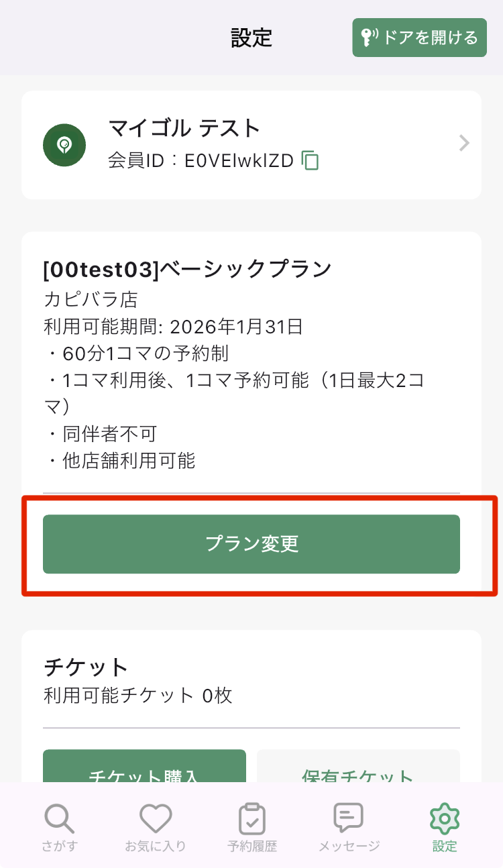The image size is (503, 868).
Task: Click the member ID text E0VElwkIZD
Action: click(239, 161)
